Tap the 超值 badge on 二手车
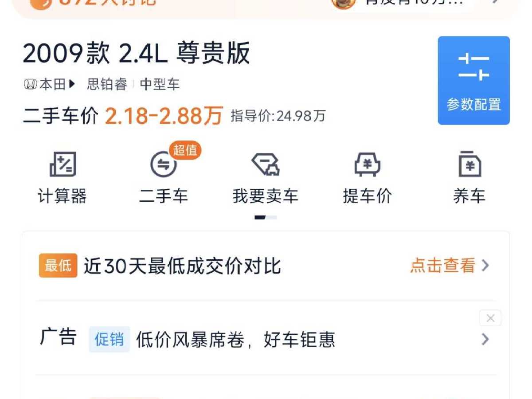Screen dimensions: 532x399 tap(185, 150)
